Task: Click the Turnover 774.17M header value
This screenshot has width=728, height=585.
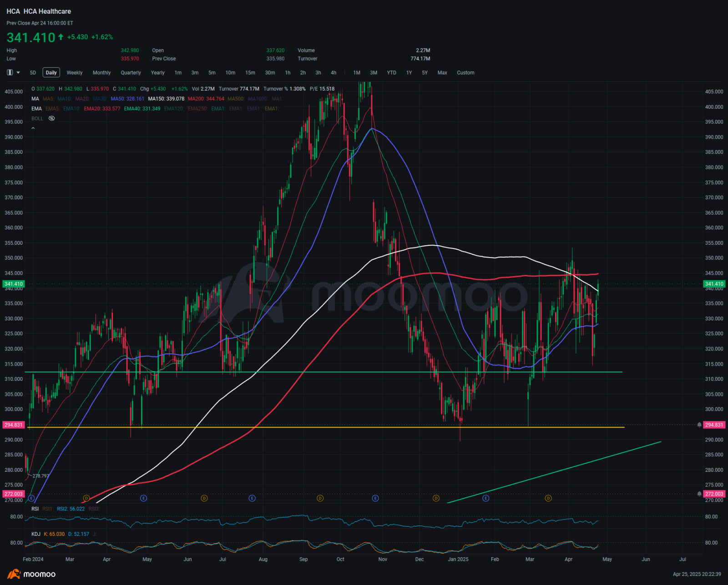Action: coord(420,59)
